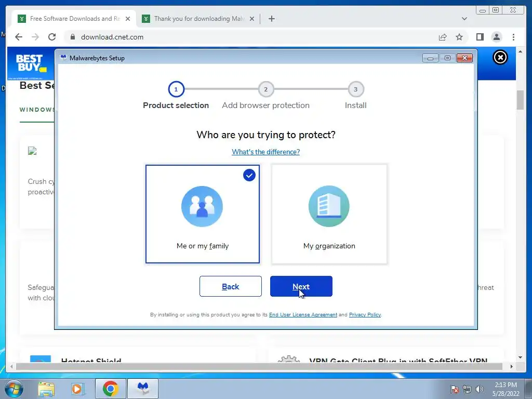This screenshot has height=399, width=532.
Task: Click horizontal scrollbar left arrow
Action: (11, 366)
